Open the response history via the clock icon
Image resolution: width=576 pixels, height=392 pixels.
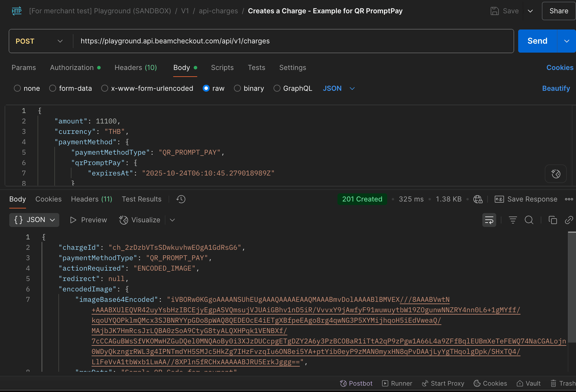click(181, 199)
